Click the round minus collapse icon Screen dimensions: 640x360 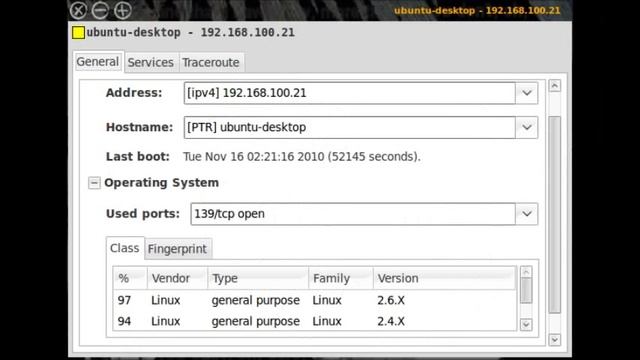(x=100, y=10)
